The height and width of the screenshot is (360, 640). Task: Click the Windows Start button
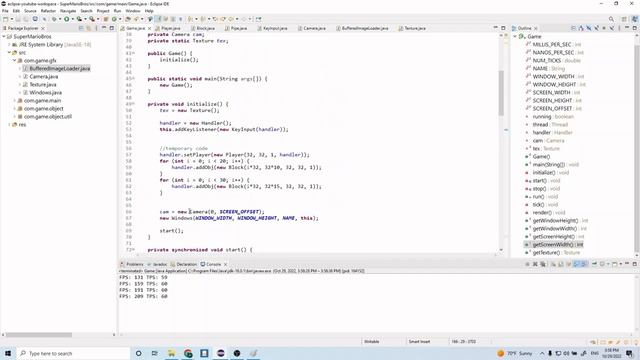tap(8, 353)
